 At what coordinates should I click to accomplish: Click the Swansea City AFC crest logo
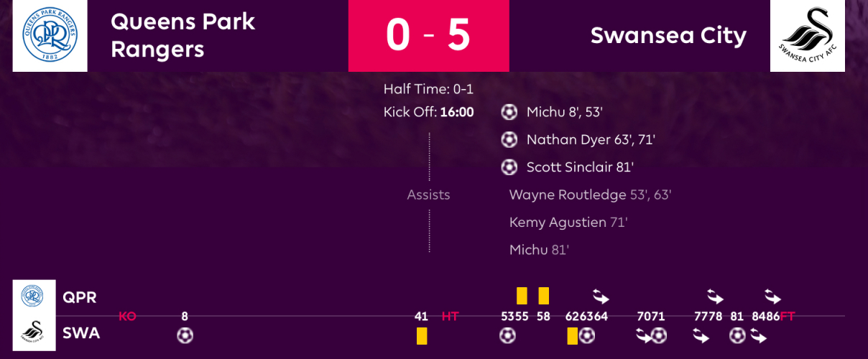point(807,36)
